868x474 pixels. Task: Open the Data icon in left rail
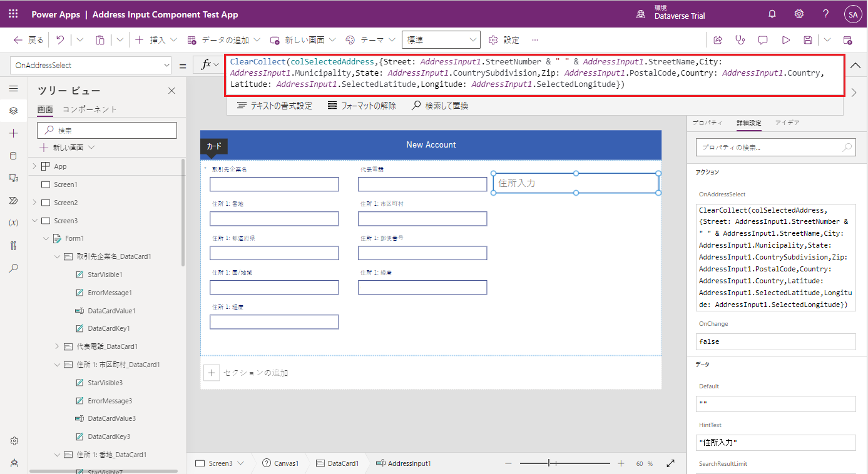coord(13,156)
